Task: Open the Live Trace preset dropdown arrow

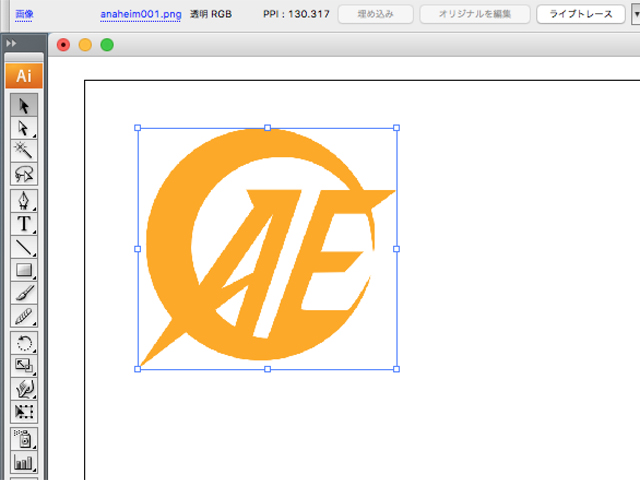Action: tap(636, 14)
